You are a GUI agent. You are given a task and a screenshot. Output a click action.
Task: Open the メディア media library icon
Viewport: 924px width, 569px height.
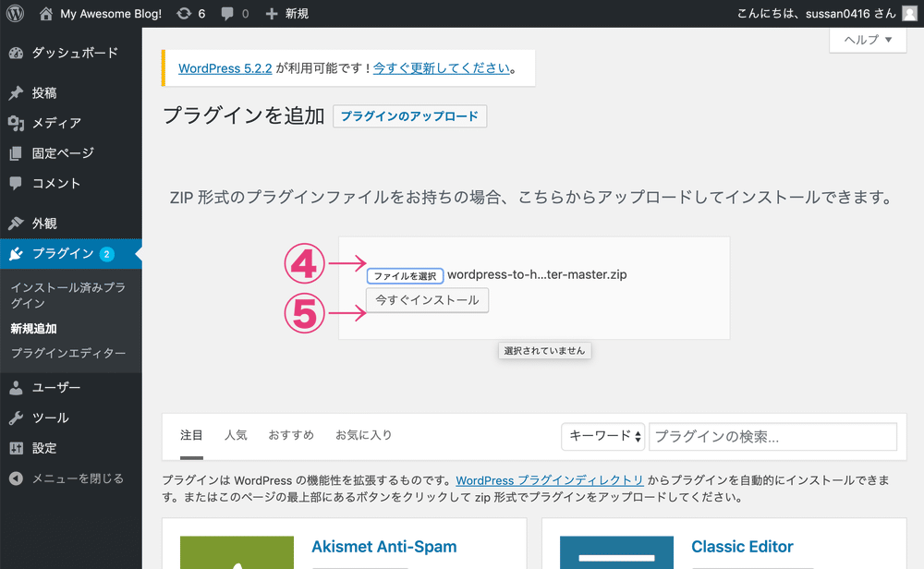pyautogui.click(x=18, y=123)
